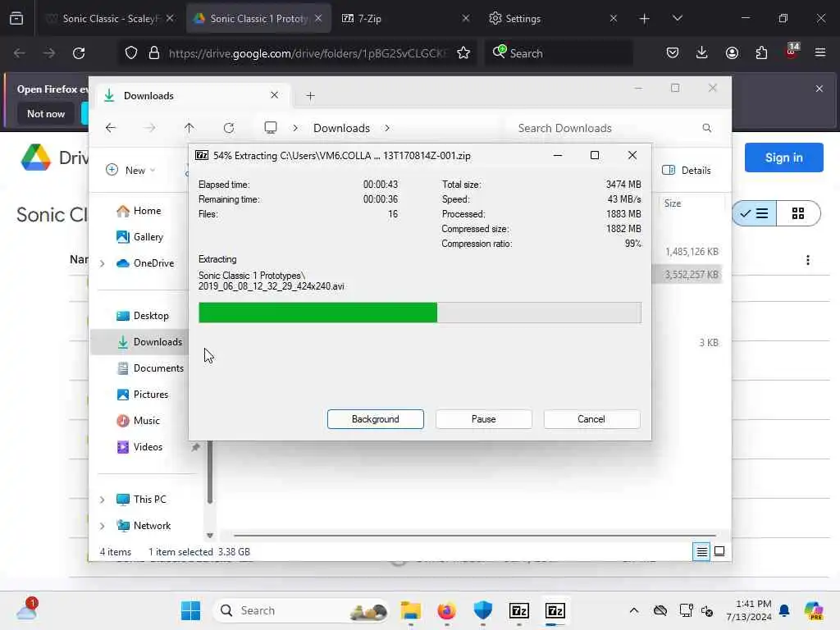Refresh the Downloads folder view

tap(229, 128)
